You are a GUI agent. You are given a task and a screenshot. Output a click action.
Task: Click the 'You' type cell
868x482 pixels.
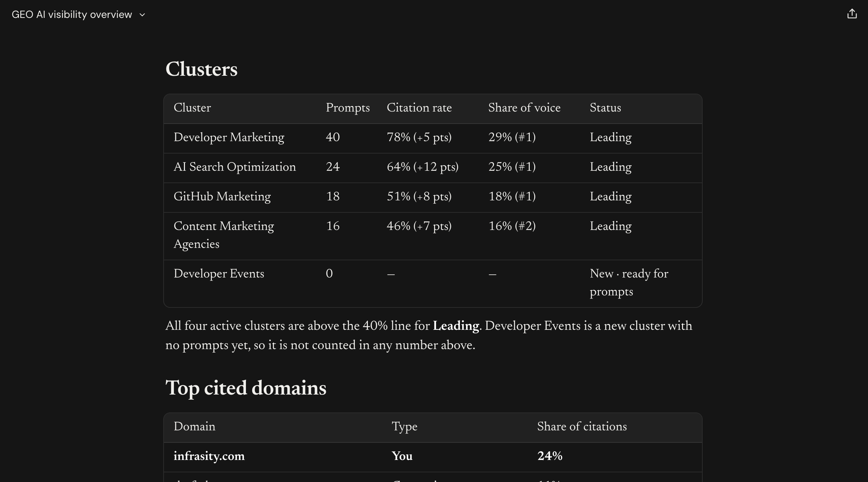click(402, 456)
